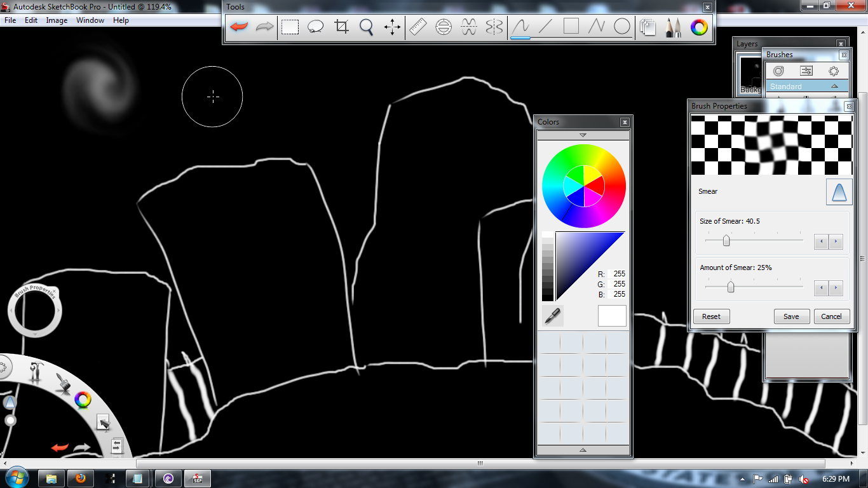Select the Move/Transform arrows tool

click(392, 27)
